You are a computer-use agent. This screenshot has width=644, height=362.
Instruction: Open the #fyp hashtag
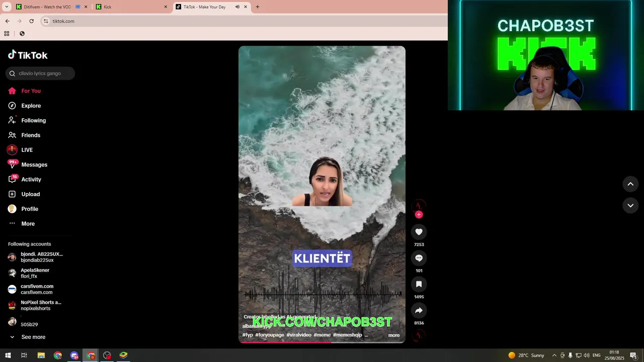tap(248, 335)
